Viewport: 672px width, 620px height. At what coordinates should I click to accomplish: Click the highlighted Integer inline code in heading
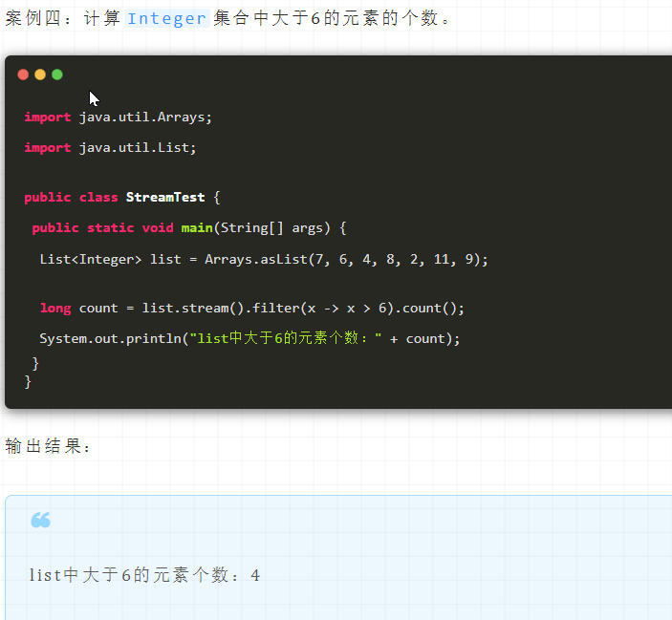167,18
